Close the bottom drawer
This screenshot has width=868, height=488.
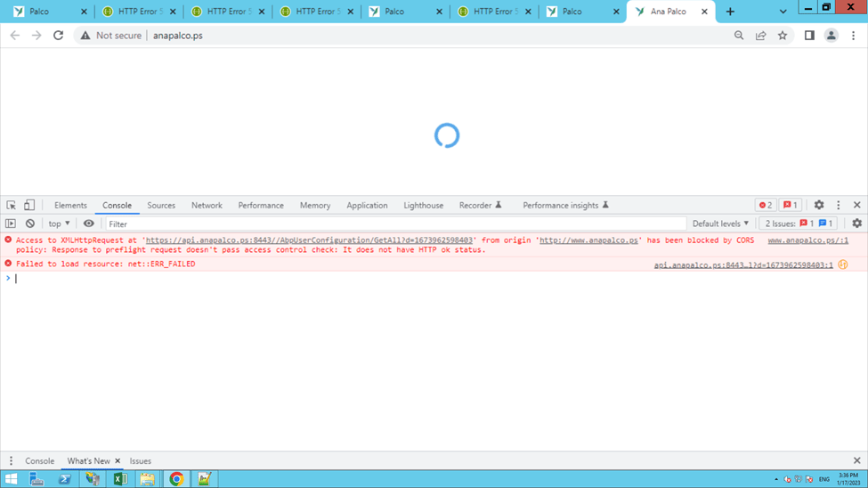tap(857, 461)
